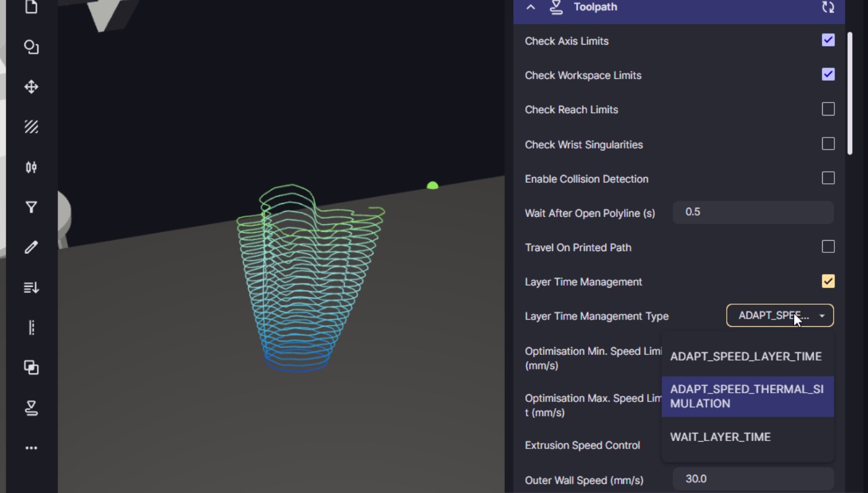This screenshot has width=868, height=493.
Task: Select the shapes icon in left sidebar
Action: (31, 47)
